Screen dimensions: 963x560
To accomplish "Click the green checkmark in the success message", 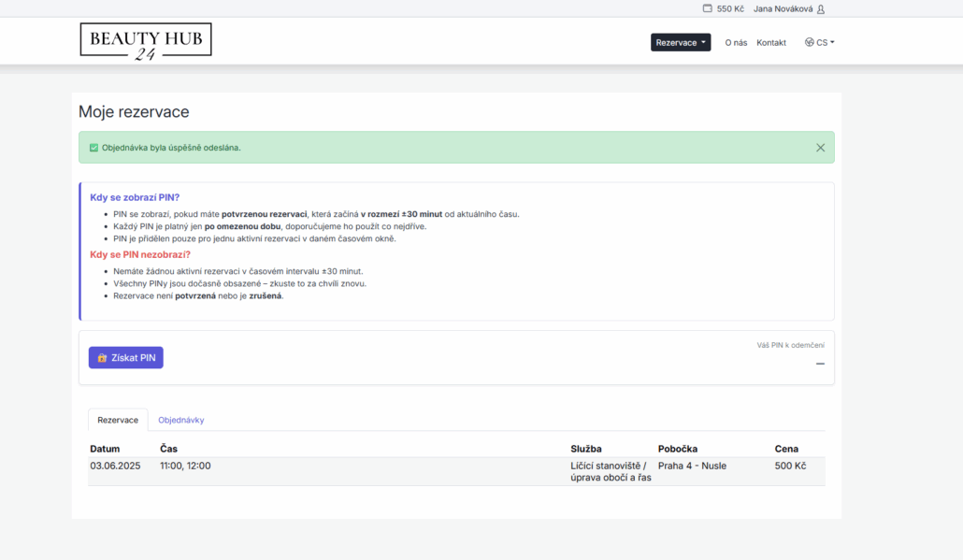I will point(93,148).
